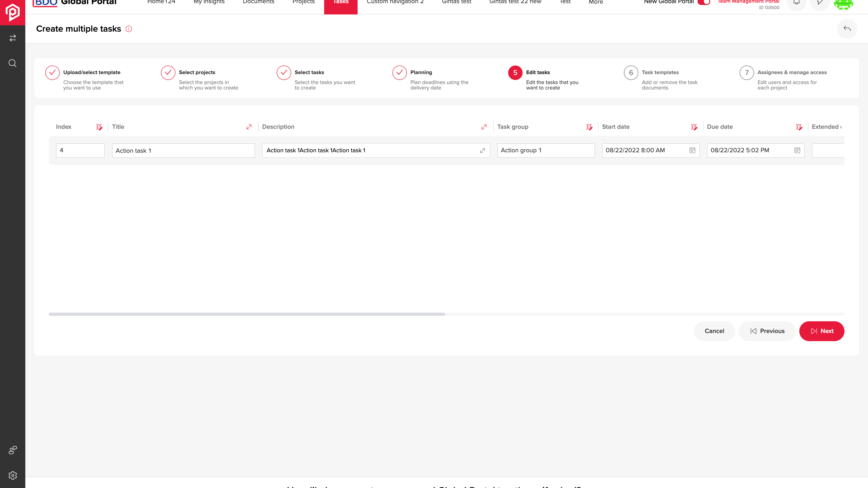Expand the description field of Action task 1
Screen dimensions: 868x488
(483, 150)
